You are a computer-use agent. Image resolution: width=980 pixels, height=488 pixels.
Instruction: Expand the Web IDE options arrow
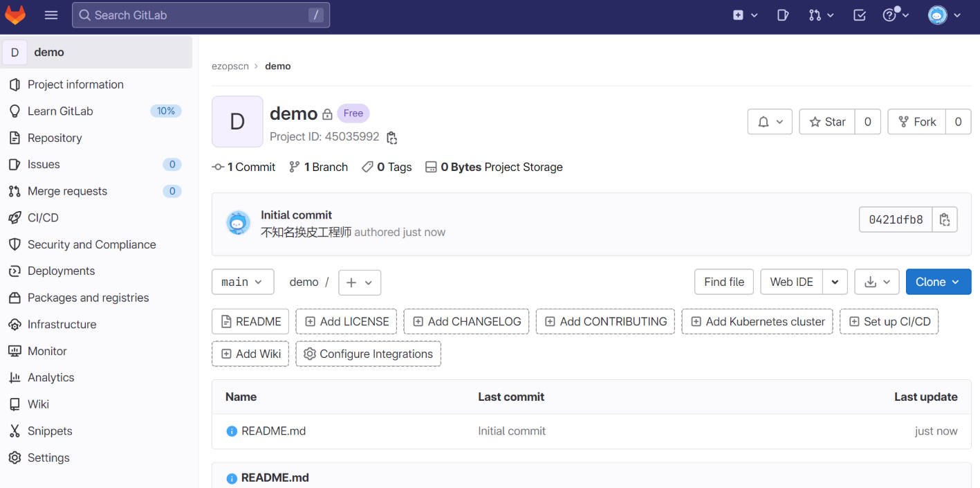click(x=835, y=282)
